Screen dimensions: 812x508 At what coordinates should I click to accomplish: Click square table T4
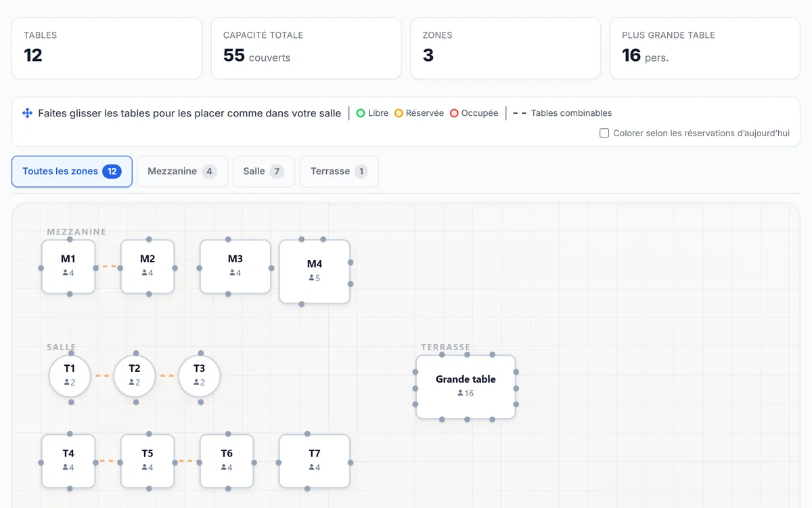coord(68,461)
